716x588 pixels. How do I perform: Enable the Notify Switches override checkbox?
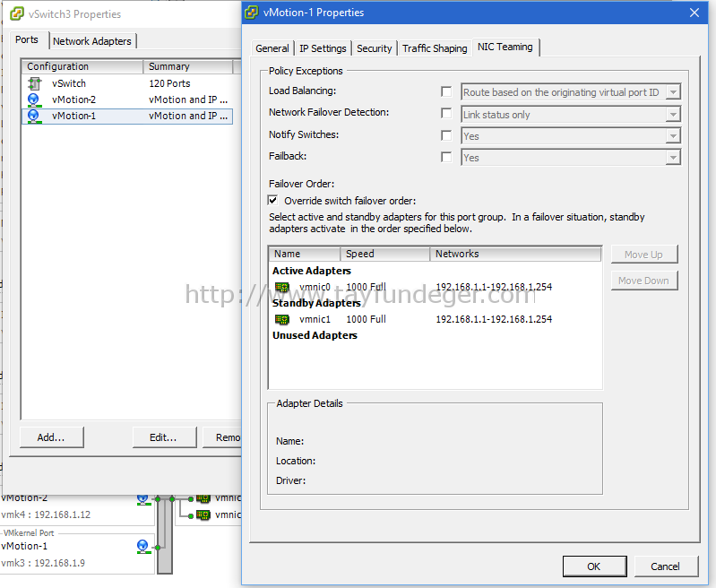pyautogui.click(x=446, y=135)
